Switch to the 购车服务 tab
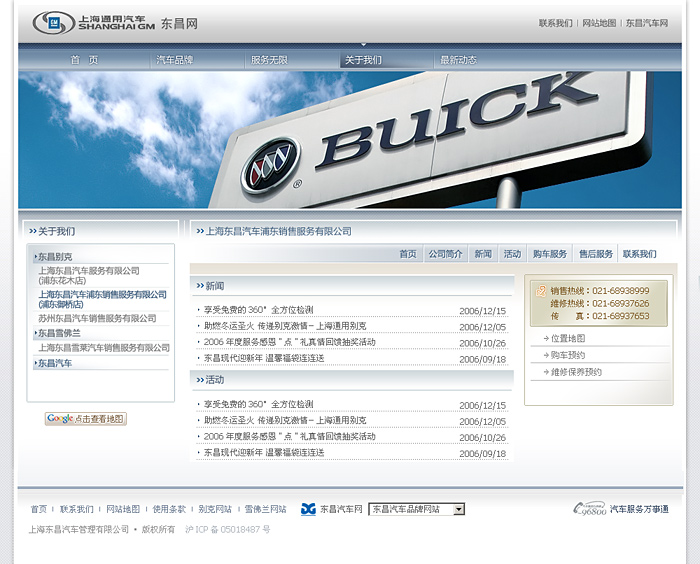Screen dimensions: 700x564 (550, 254)
